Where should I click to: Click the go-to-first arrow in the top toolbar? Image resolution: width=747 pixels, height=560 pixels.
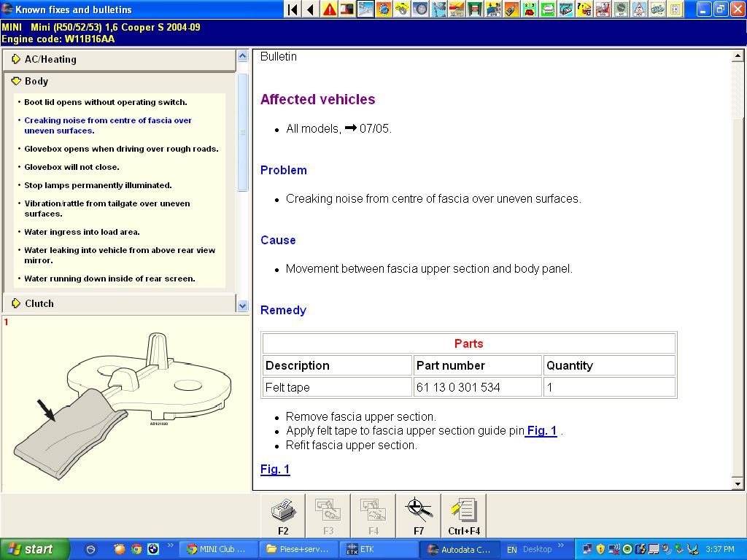pos(293,9)
